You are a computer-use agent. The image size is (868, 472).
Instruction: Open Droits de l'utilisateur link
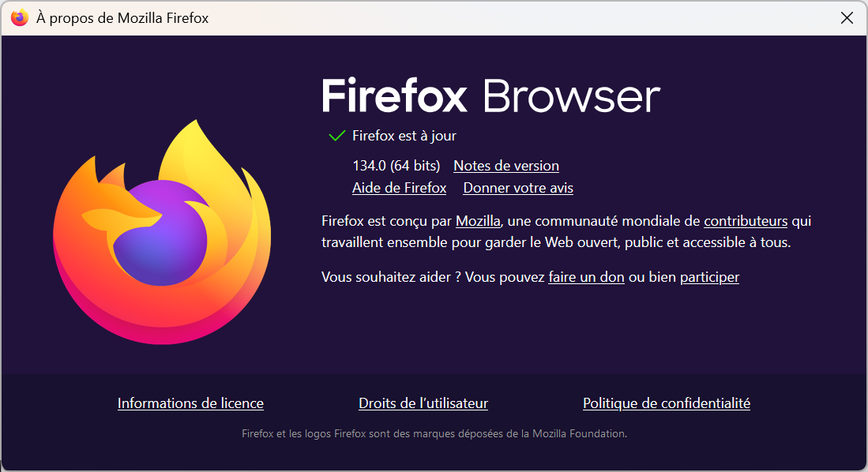[x=423, y=403]
